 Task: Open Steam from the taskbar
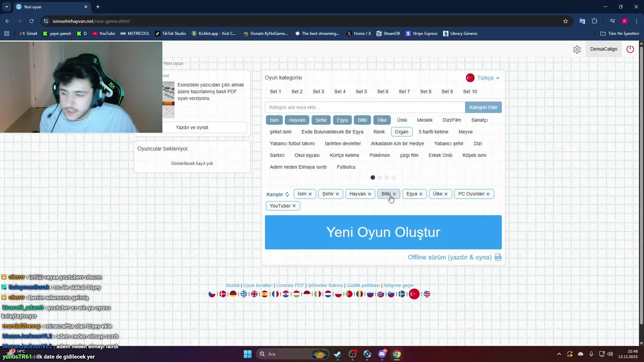coord(337,354)
